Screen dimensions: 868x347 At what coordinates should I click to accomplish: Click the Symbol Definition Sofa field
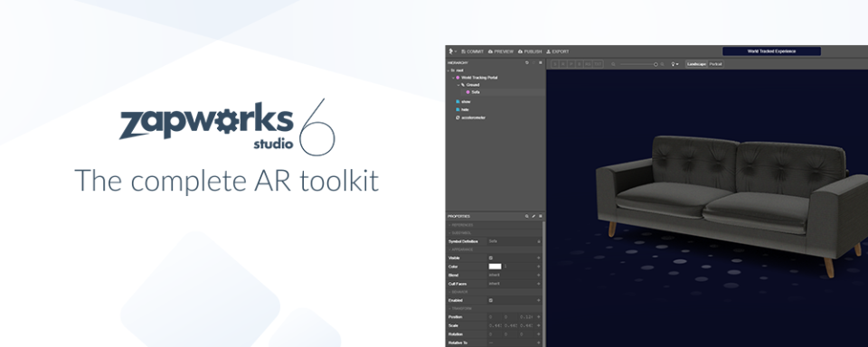pos(511,241)
